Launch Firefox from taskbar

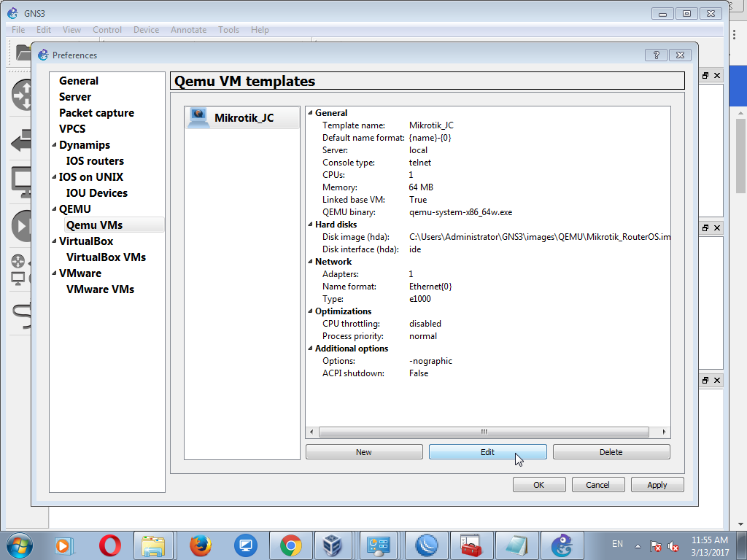200,545
